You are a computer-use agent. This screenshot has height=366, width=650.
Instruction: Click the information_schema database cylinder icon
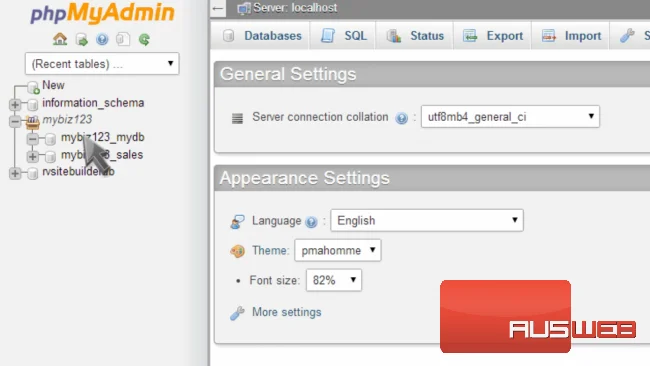click(x=33, y=104)
